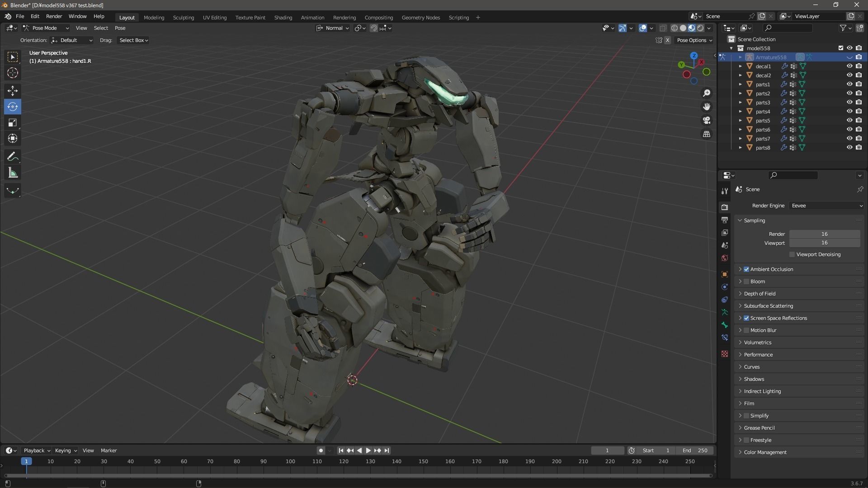Jump to the timeline end frame
The image size is (868, 488).
click(x=387, y=450)
